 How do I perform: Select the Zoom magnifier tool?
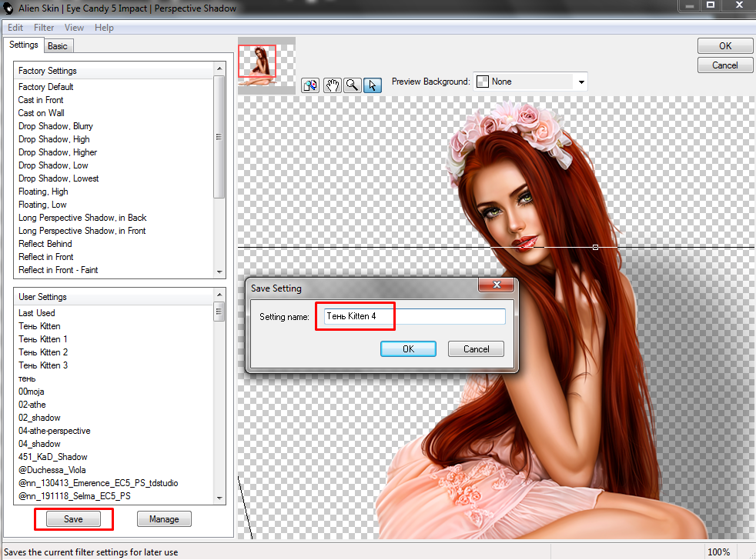point(352,85)
